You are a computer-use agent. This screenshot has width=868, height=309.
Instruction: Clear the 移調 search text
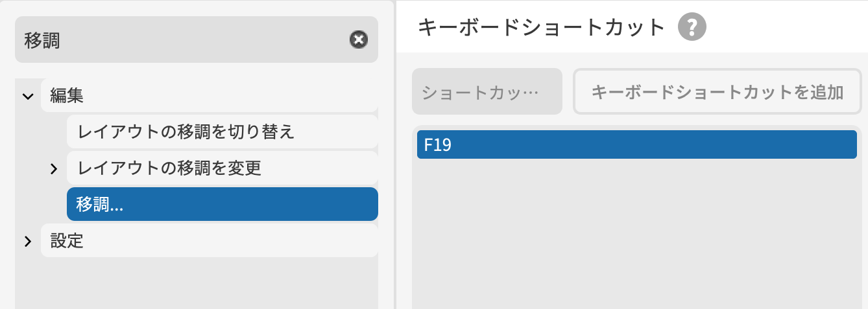[x=357, y=40]
